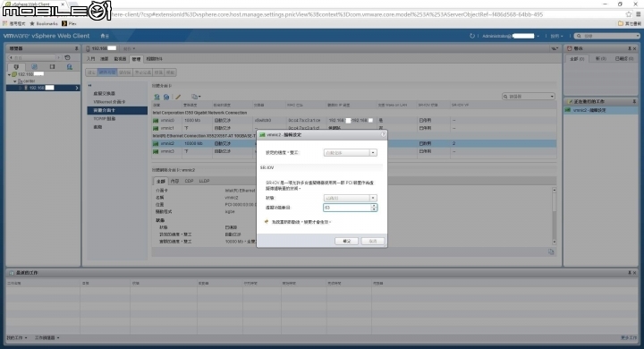
Task: Click the vSphere Web Client home icon
Action: click(103, 36)
